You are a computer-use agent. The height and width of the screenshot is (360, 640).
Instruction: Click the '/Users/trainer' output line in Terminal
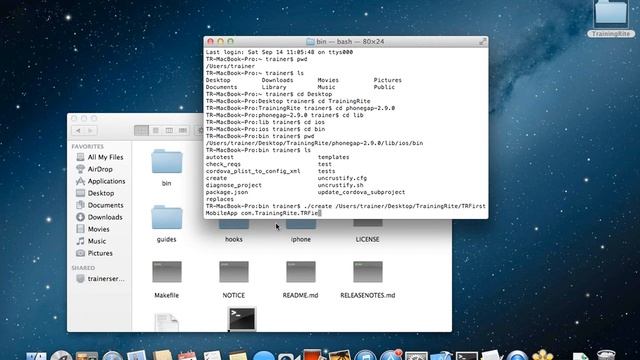(x=230, y=66)
